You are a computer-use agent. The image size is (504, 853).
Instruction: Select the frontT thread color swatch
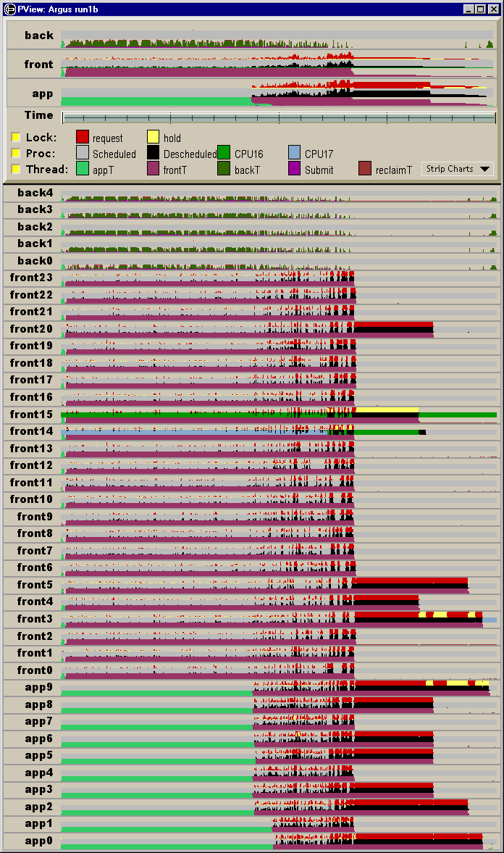(x=153, y=169)
